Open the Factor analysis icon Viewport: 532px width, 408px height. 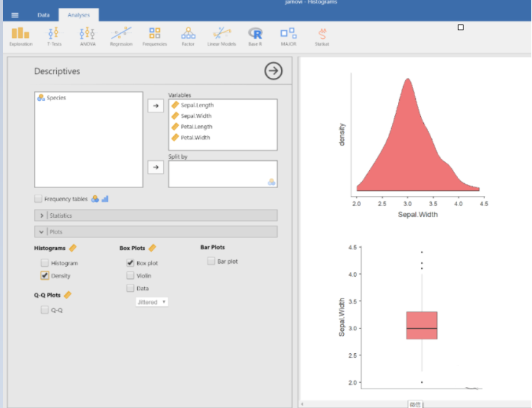click(188, 35)
